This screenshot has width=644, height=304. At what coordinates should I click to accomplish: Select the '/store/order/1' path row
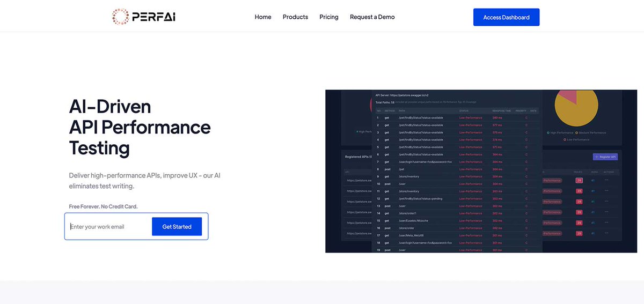pyautogui.click(x=456, y=213)
